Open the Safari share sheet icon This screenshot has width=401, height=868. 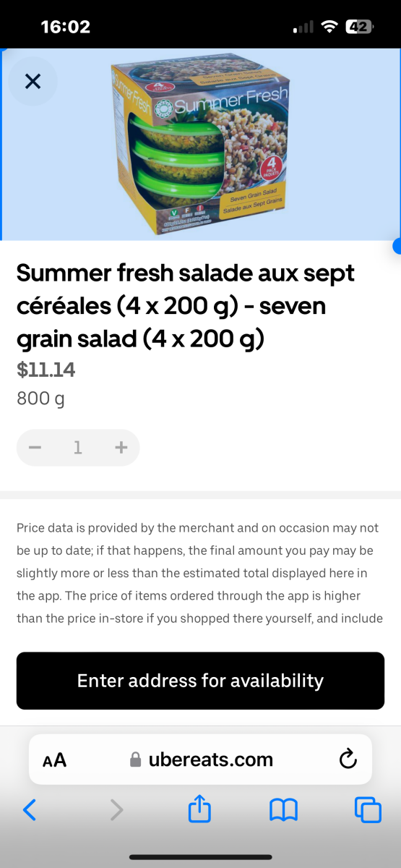[199, 809]
